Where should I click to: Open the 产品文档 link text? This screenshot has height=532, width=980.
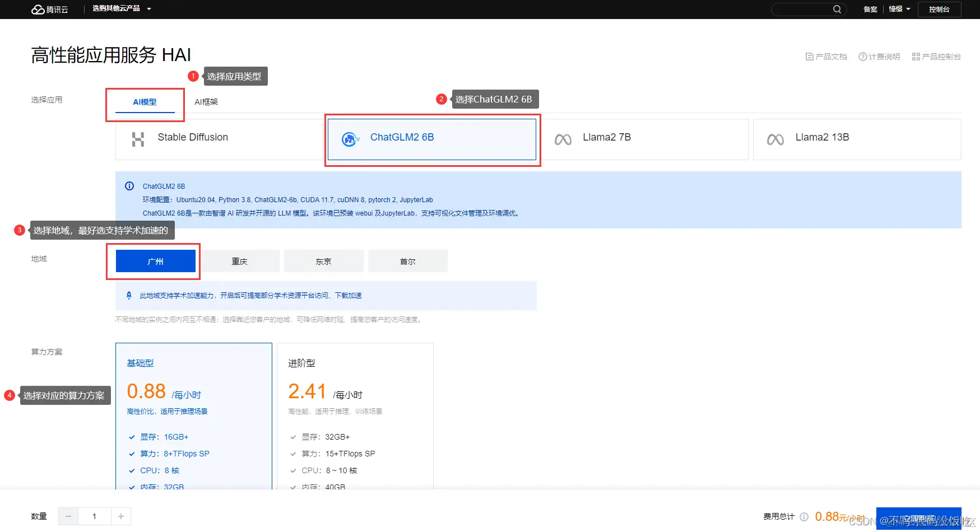[x=831, y=57]
